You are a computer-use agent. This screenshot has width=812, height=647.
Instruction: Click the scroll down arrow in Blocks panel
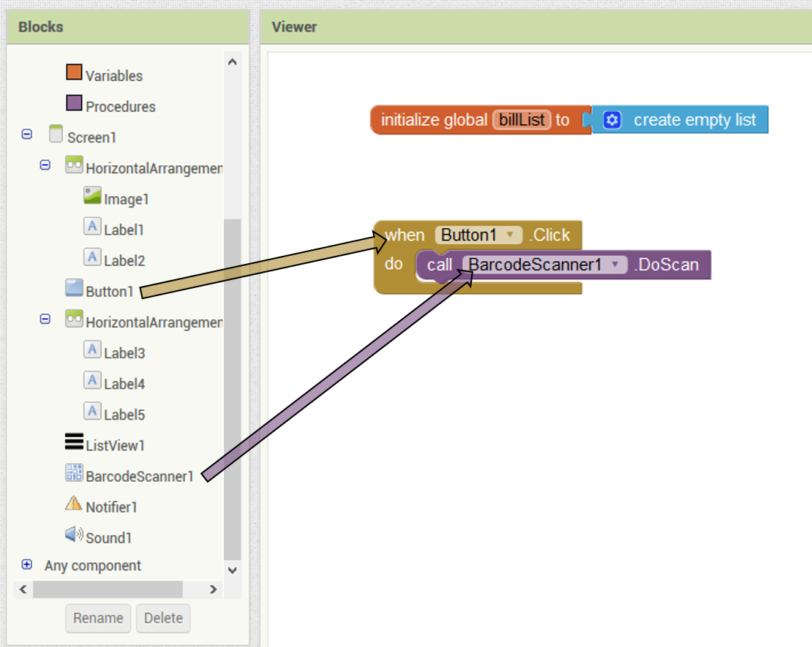point(233,570)
